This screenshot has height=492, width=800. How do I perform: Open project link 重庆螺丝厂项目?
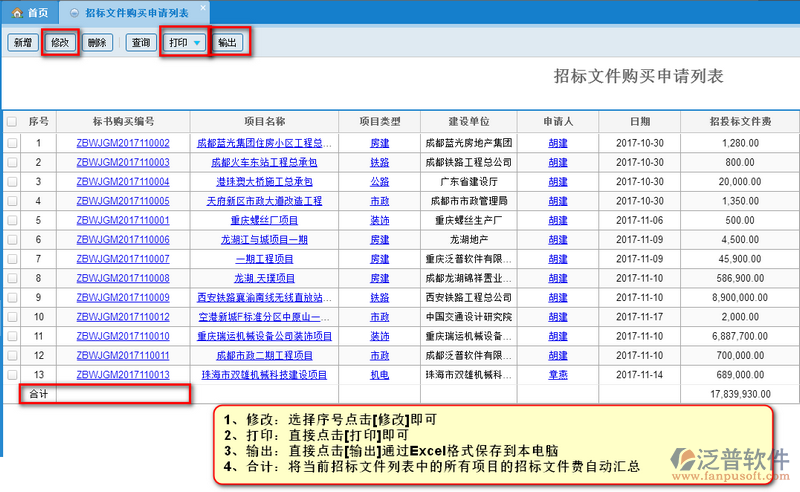coord(265,220)
